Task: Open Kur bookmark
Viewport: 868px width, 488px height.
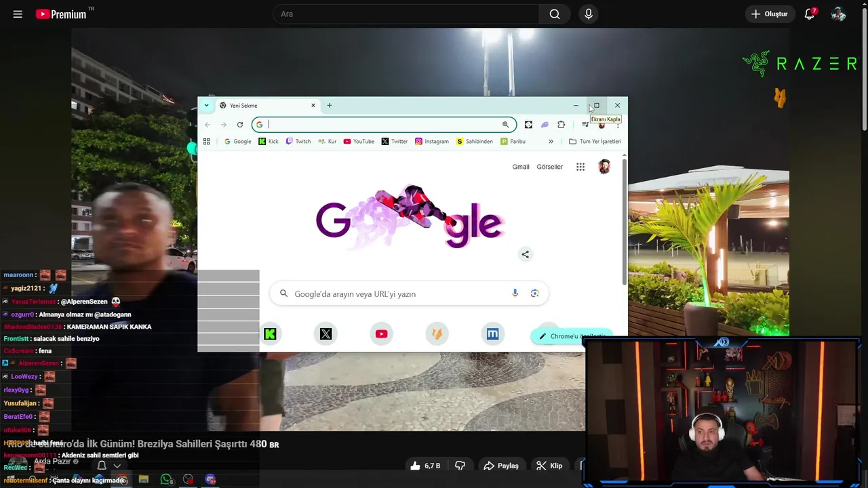Action: pos(327,142)
